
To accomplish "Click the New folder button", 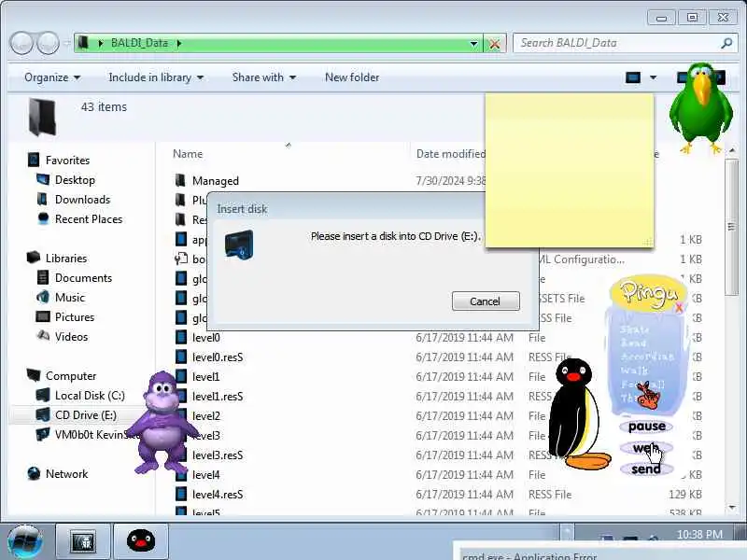I will pyautogui.click(x=352, y=77).
